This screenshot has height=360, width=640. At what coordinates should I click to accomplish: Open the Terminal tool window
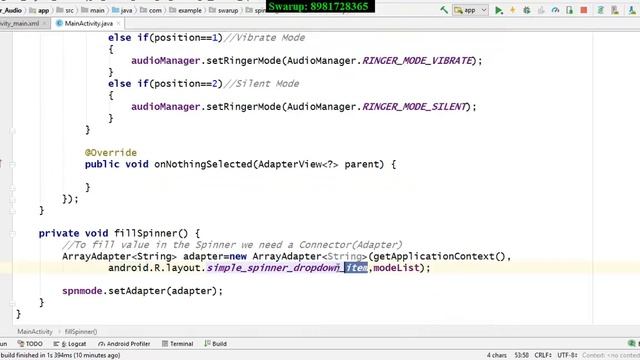click(x=178, y=344)
